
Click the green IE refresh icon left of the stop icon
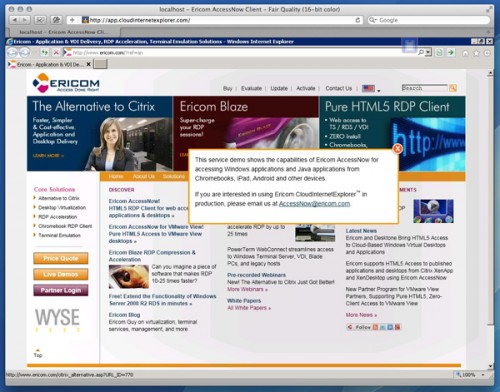point(44,52)
